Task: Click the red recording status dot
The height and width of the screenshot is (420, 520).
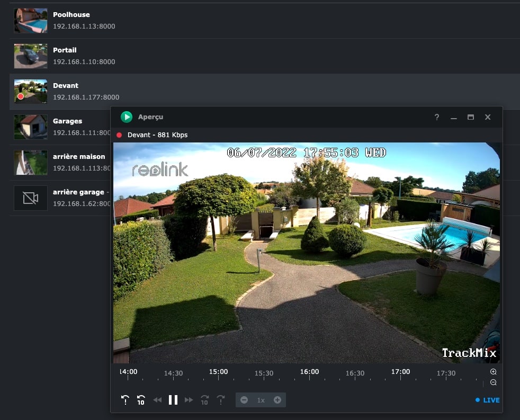Action: pos(119,135)
